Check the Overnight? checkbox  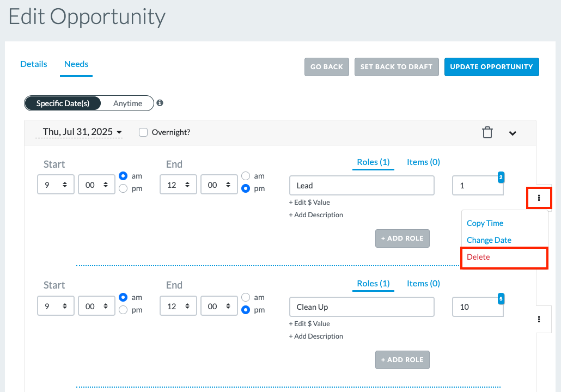pos(143,132)
